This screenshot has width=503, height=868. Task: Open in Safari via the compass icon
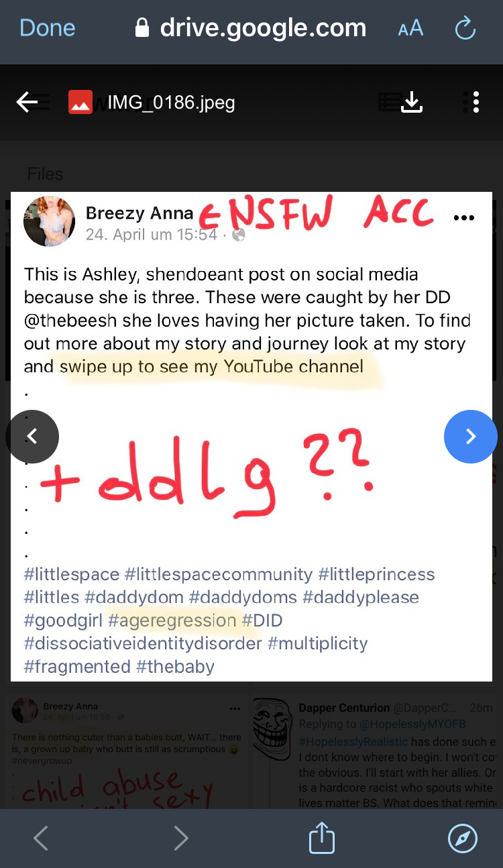(462, 838)
